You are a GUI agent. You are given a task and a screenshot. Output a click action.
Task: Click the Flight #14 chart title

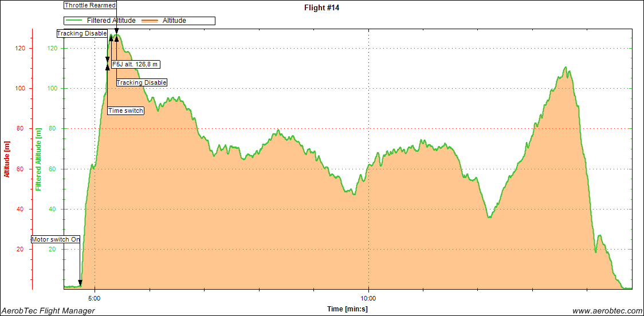click(x=322, y=7)
